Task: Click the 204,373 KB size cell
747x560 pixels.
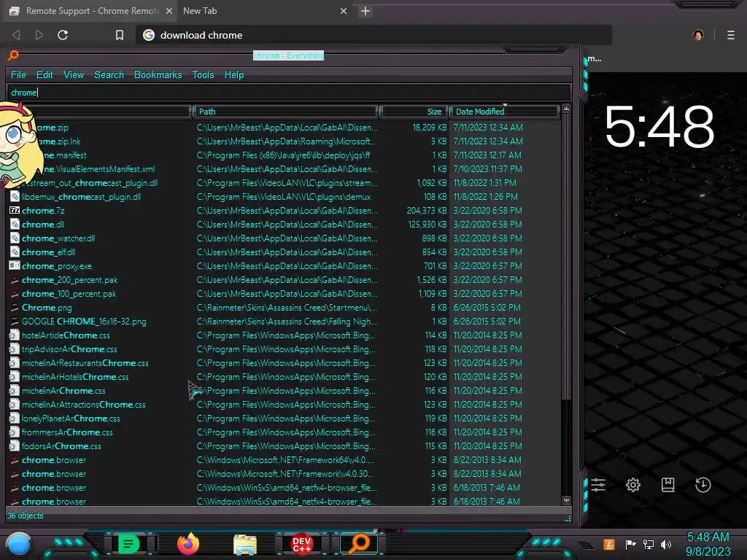Action: [427, 211]
